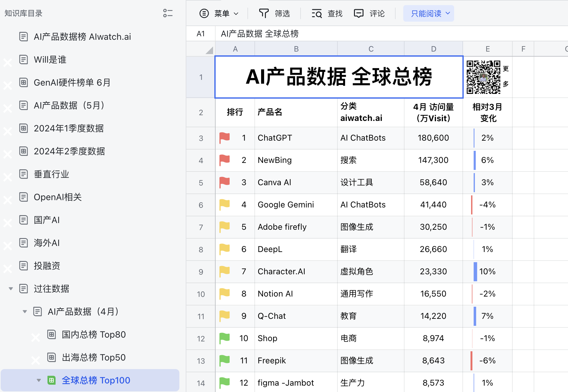The width and height of the screenshot is (568, 392).
Task: Open the 只能阅读 permission dropdown
Action: coord(428,13)
